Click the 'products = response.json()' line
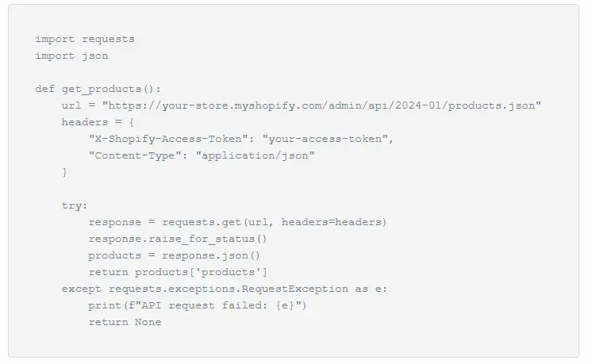Viewport: 592px width, 364px height. pos(174,255)
